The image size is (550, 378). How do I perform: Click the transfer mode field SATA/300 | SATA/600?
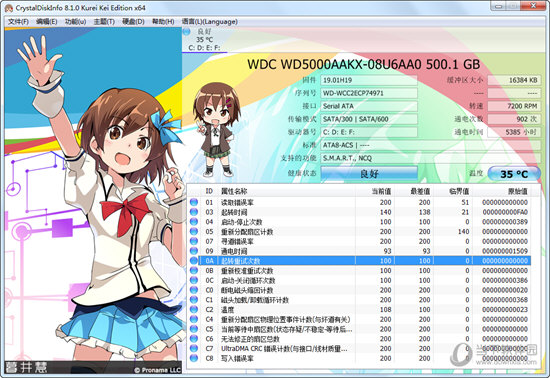[x=369, y=119]
